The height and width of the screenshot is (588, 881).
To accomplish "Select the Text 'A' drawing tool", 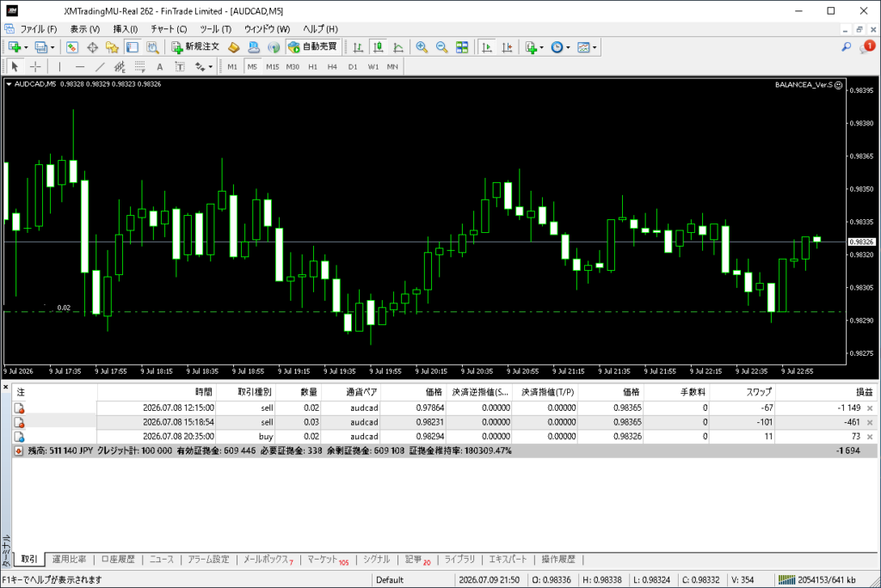I will (159, 67).
